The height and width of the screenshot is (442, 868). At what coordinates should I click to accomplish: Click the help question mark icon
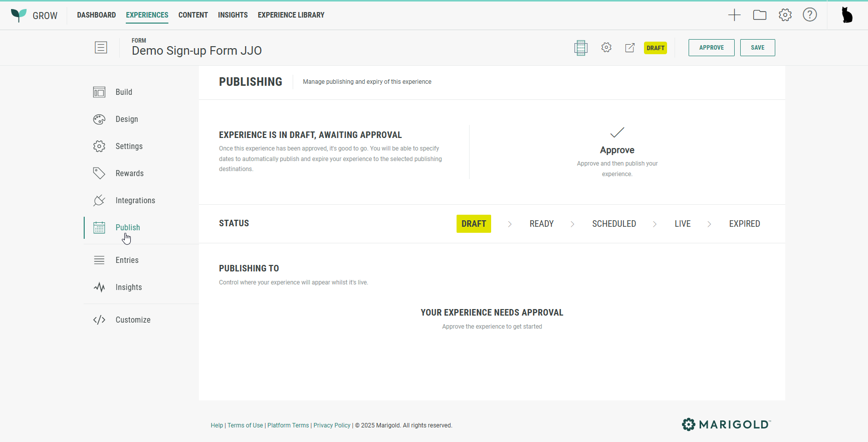[x=810, y=15]
